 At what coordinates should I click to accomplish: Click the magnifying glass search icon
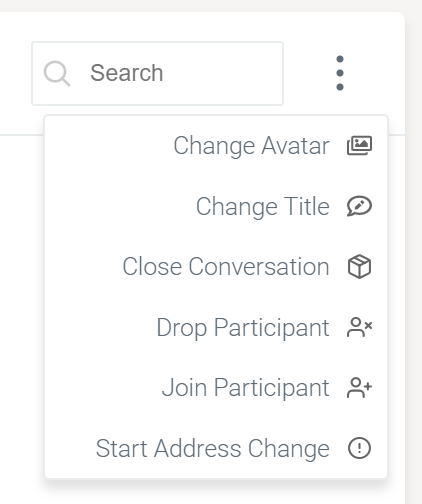[57, 73]
